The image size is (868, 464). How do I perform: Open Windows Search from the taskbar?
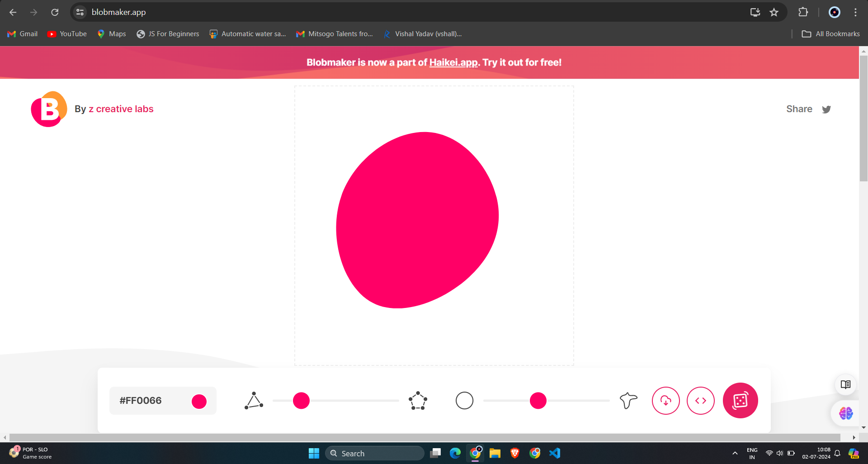[375, 453]
